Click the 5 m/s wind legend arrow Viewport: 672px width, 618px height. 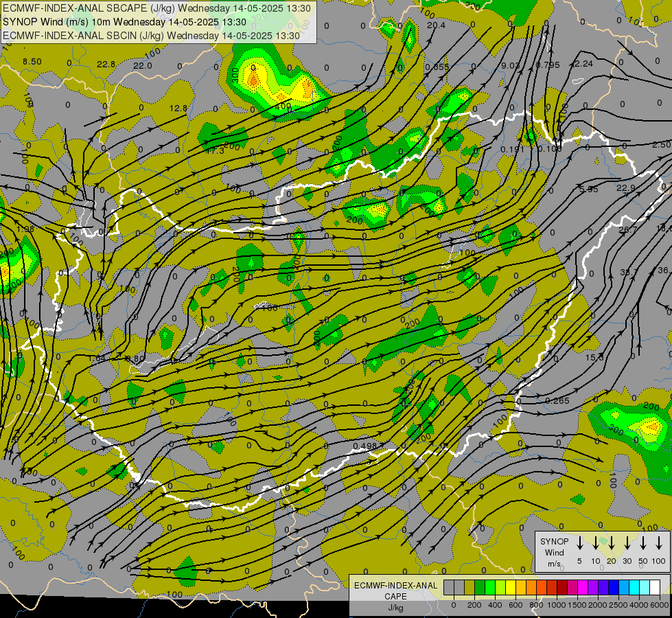pyautogui.click(x=579, y=542)
